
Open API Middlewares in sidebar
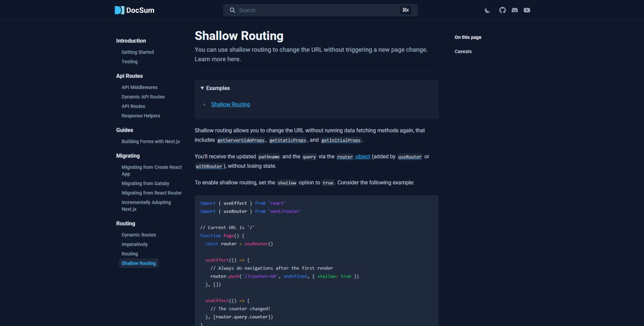139,87
